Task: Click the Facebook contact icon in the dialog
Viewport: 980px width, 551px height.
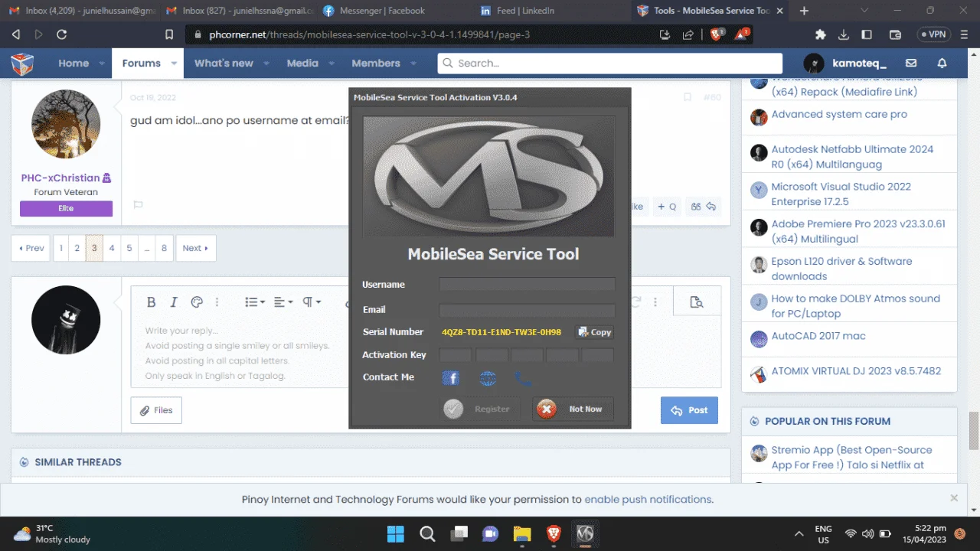Action: point(451,378)
